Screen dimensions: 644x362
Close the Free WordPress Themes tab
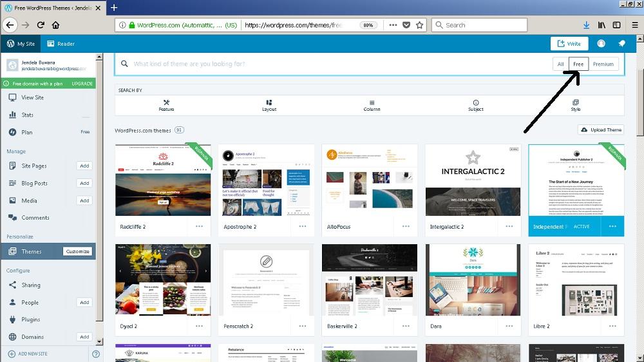98,8
